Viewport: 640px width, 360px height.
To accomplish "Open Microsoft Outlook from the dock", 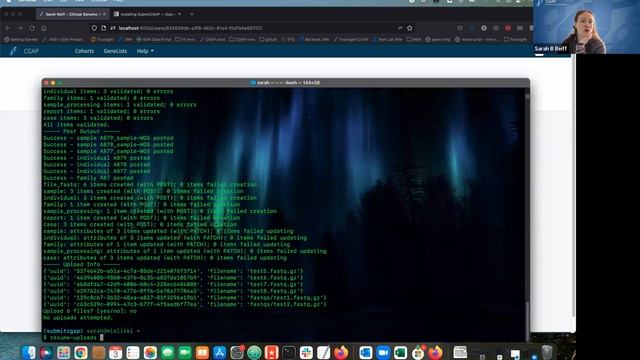I will point(366,352).
